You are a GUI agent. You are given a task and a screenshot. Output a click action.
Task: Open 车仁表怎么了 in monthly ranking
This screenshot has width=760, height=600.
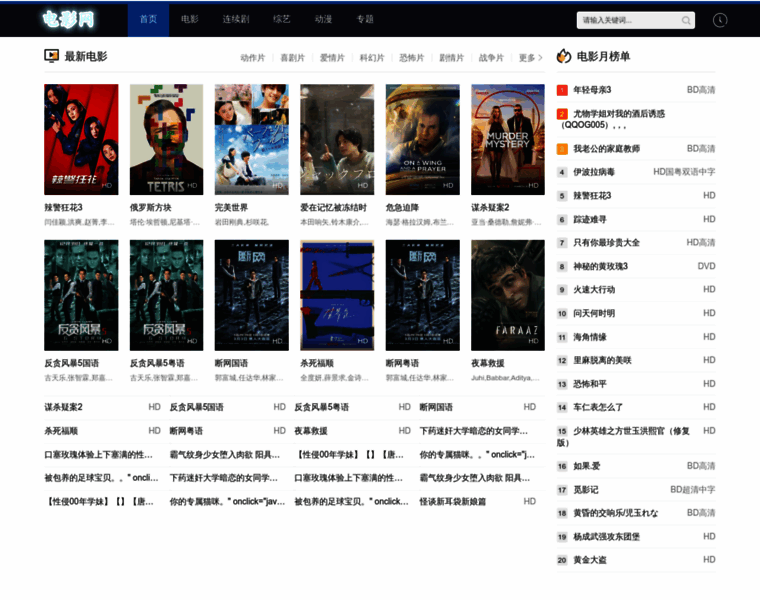click(x=598, y=408)
